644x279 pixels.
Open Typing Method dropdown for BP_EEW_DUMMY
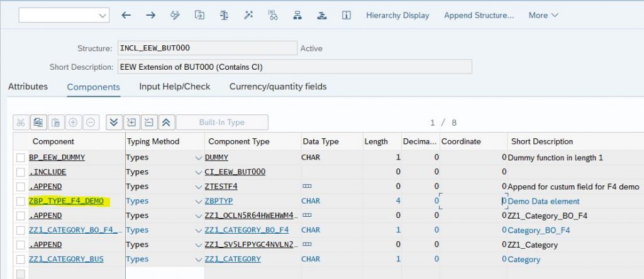coord(199,158)
